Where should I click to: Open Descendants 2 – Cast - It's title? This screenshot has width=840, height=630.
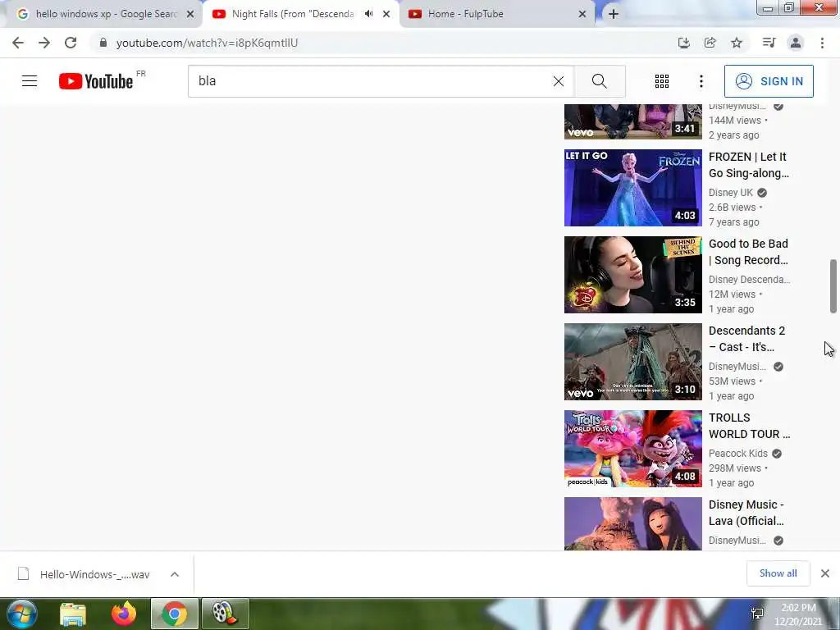(x=746, y=339)
